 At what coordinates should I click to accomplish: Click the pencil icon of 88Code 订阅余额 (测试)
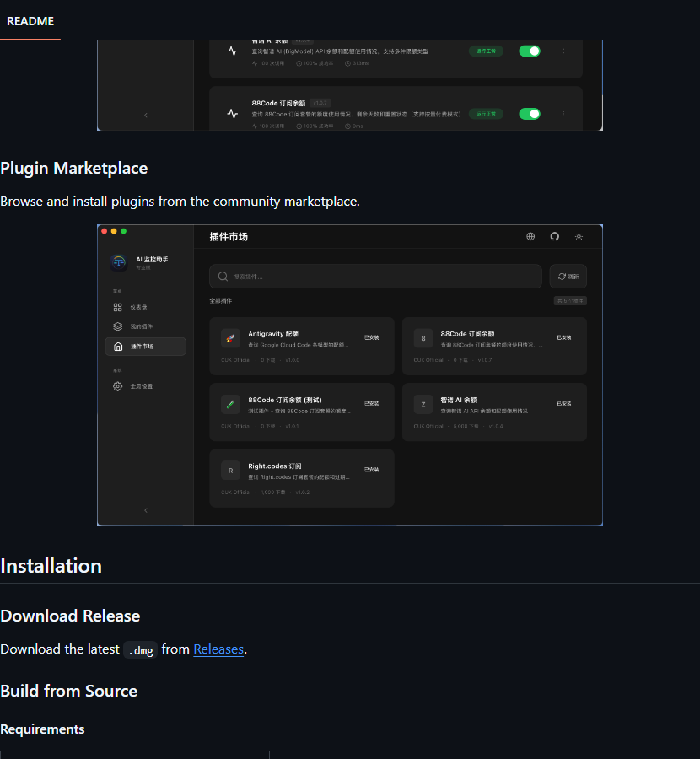230,404
